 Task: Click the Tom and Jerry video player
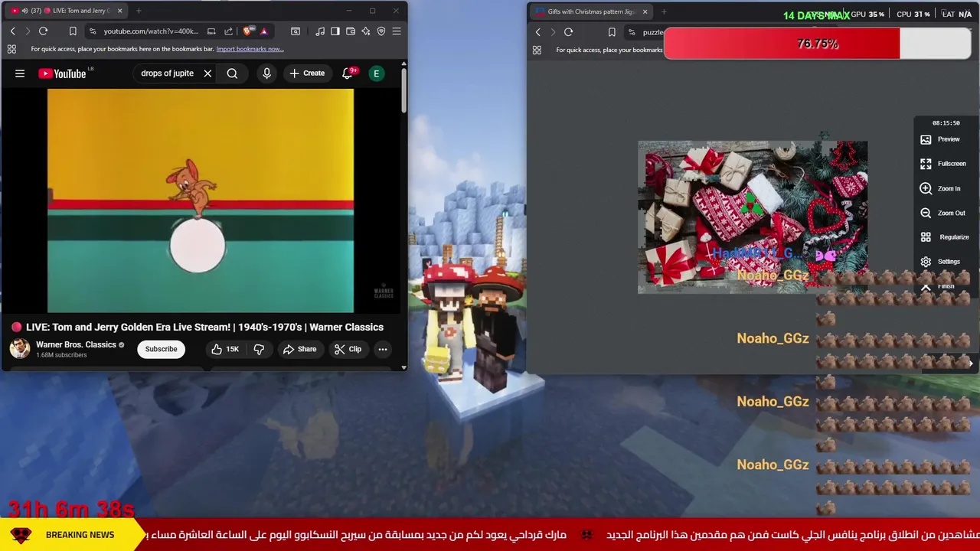point(201,201)
